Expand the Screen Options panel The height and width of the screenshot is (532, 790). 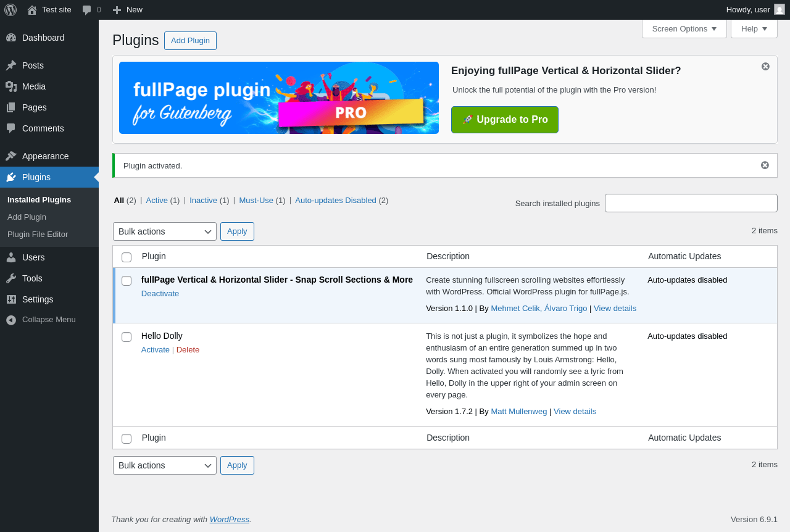(684, 28)
